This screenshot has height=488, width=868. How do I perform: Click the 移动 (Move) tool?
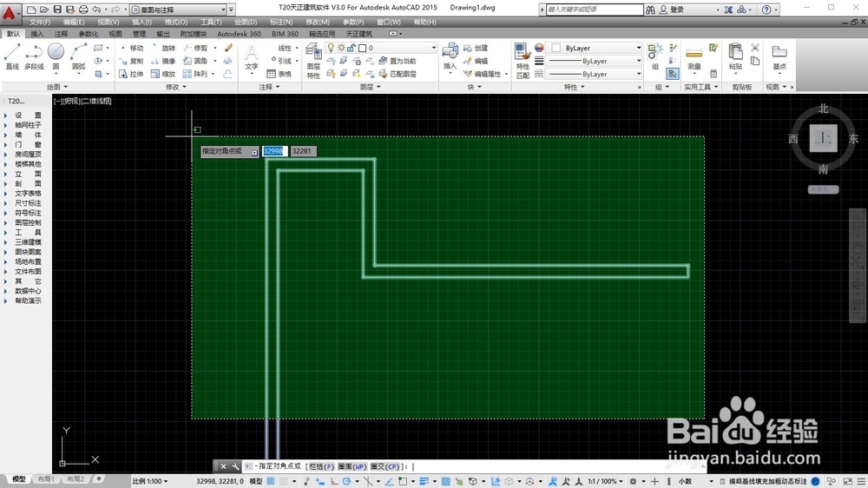pos(132,48)
